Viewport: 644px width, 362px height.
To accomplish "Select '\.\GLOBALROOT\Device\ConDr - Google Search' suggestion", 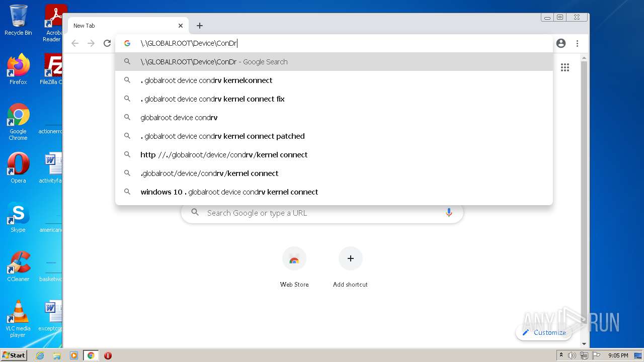I will 334,62.
